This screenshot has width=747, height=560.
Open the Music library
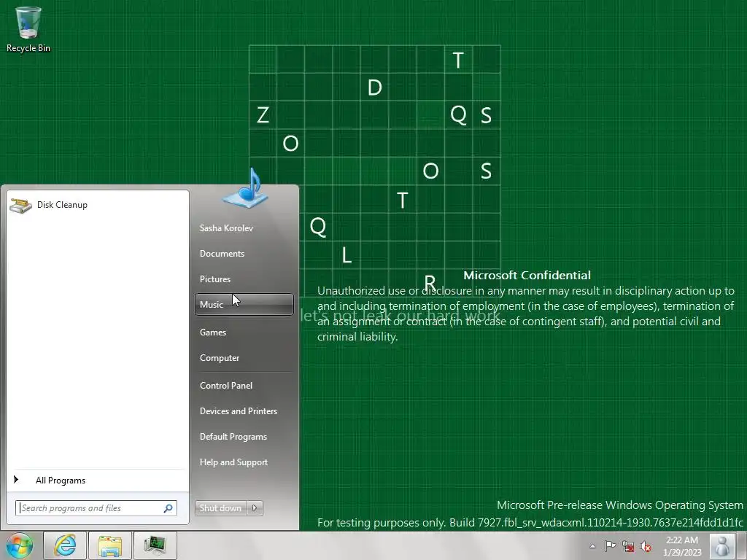[x=244, y=304]
